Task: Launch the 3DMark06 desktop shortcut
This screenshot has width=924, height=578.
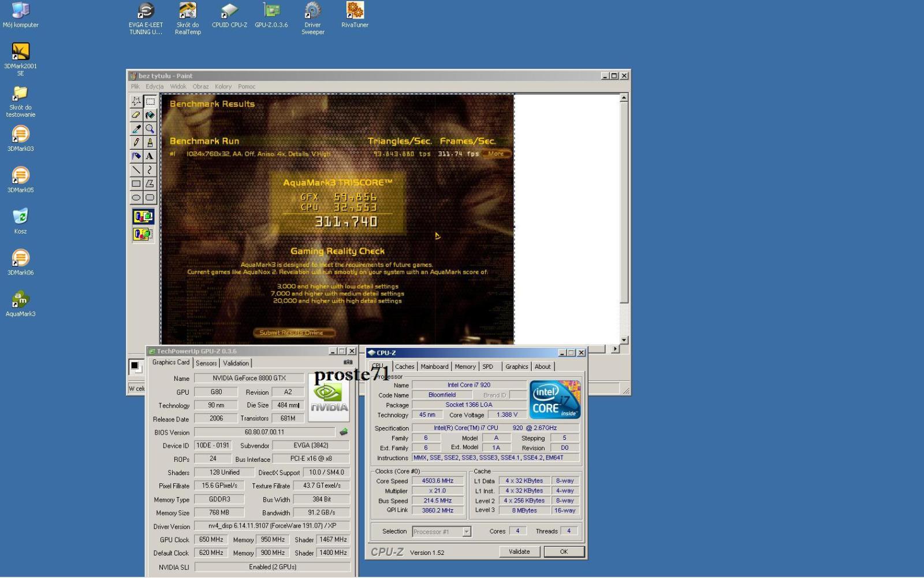Action: pyautogui.click(x=20, y=262)
